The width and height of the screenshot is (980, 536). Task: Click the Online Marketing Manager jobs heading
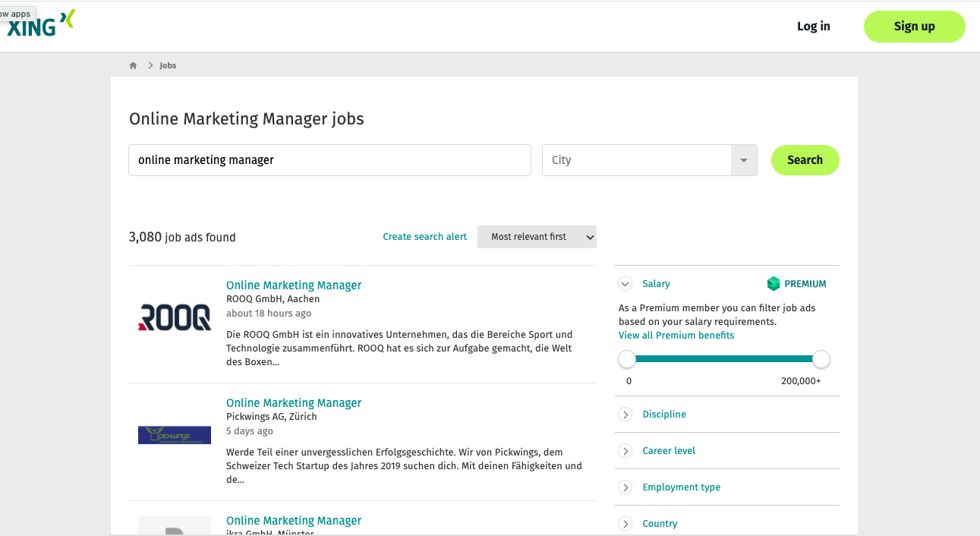point(247,119)
